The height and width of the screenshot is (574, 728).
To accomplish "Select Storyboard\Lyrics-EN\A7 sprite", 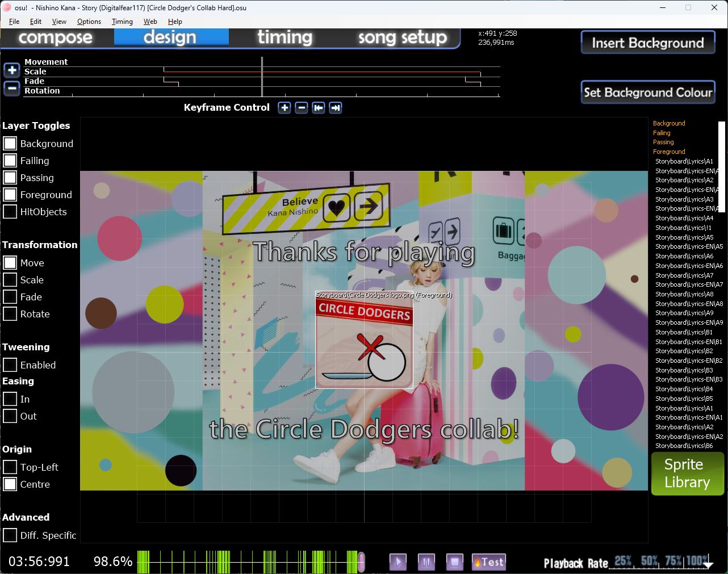I will (x=689, y=284).
